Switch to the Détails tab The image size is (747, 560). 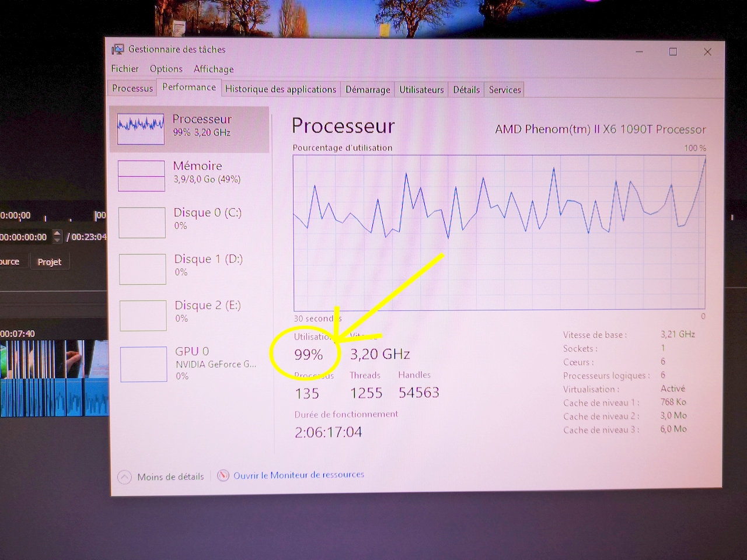(x=466, y=90)
